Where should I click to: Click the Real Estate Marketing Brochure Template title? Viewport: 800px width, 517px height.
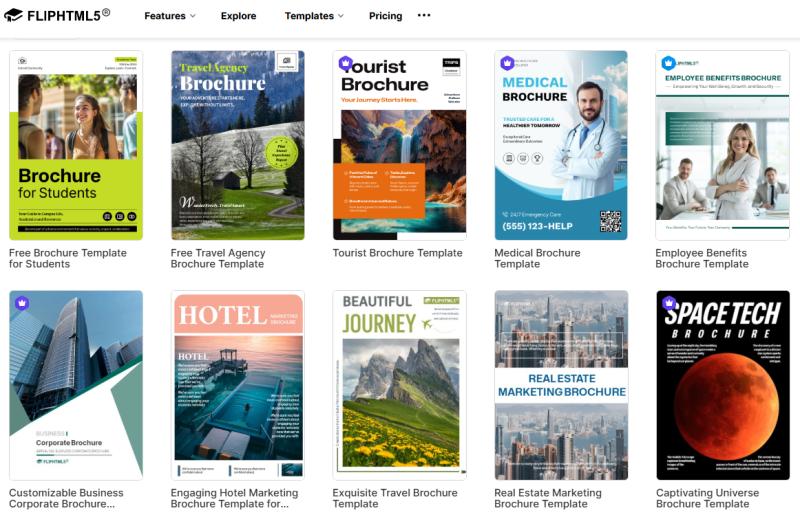point(548,498)
